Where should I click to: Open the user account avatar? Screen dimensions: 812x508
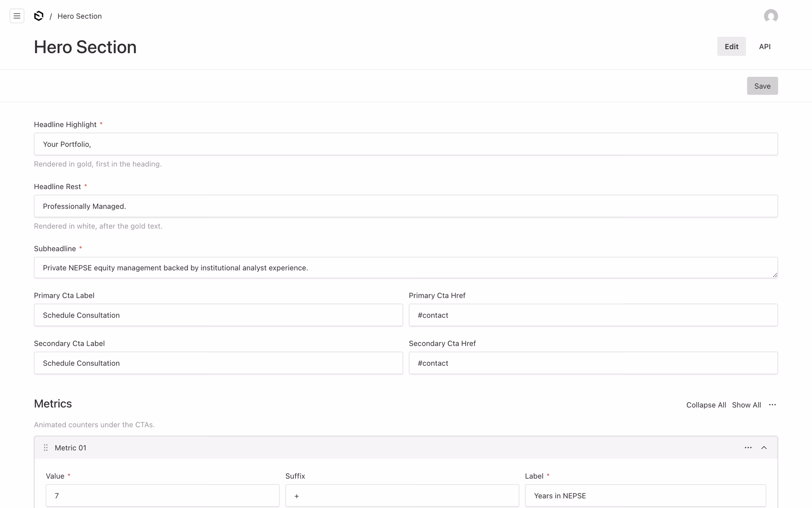coord(771,16)
